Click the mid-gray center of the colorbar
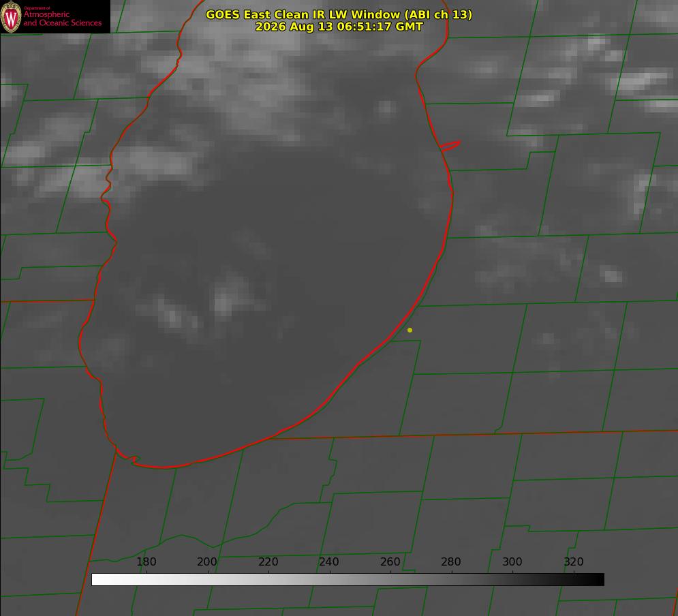The width and height of the screenshot is (678, 616). point(348,579)
